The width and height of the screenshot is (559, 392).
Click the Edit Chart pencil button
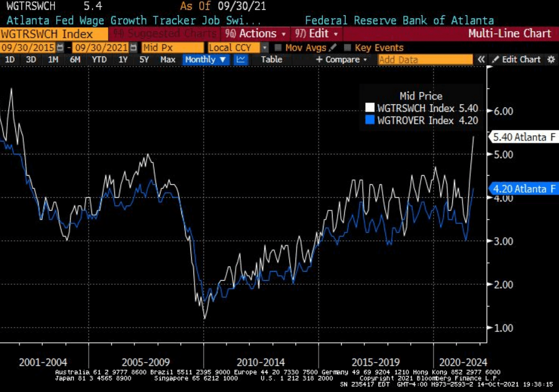pyautogui.click(x=516, y=60)
